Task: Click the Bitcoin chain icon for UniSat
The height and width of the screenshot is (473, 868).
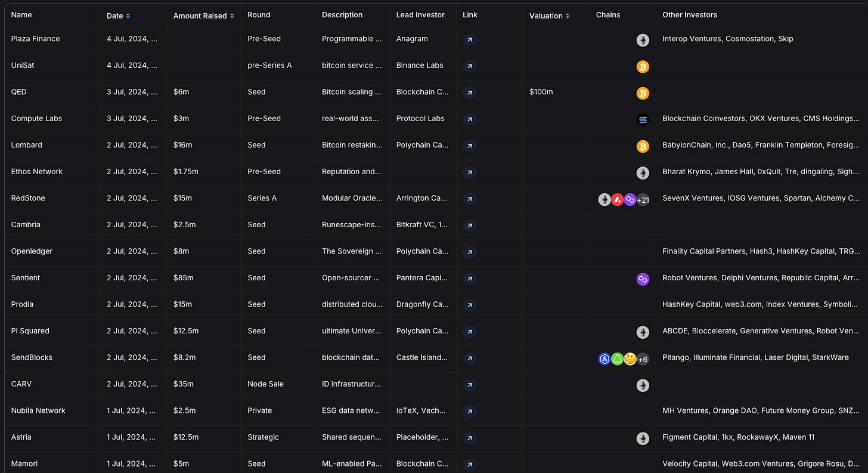Action: pyautogui.click(x=643, y=67)
